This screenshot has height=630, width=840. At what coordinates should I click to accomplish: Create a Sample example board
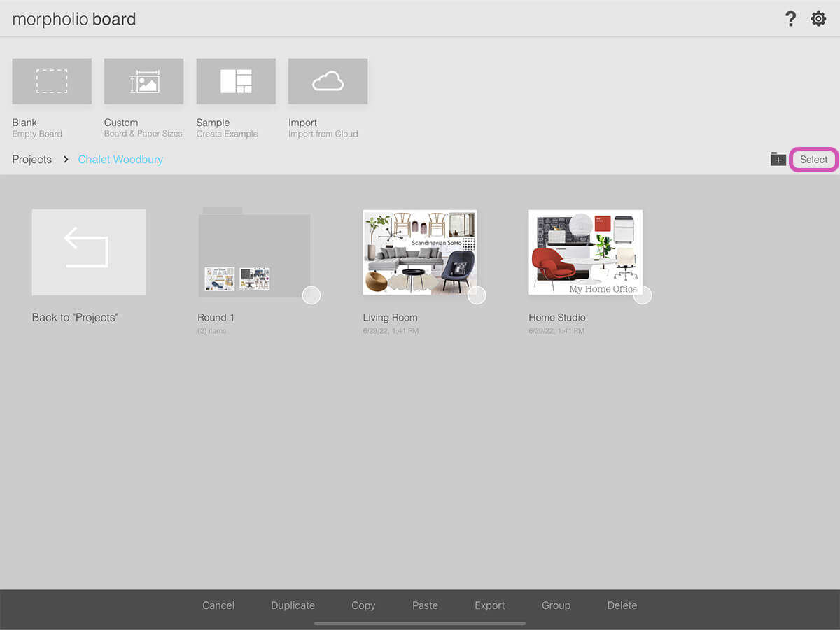pos(236,82)
